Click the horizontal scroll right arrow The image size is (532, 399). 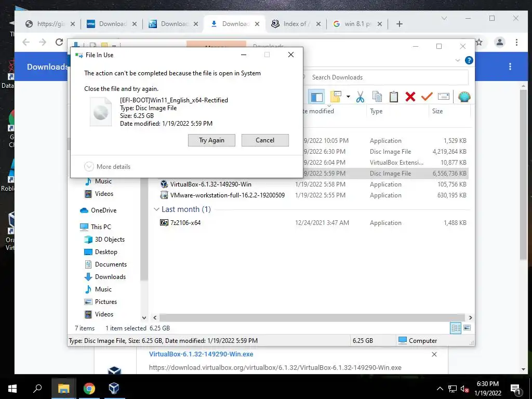(470, 317)
